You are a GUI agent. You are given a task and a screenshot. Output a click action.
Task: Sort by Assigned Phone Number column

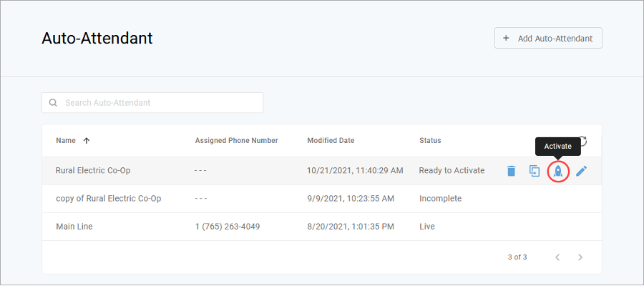point(236,141)
